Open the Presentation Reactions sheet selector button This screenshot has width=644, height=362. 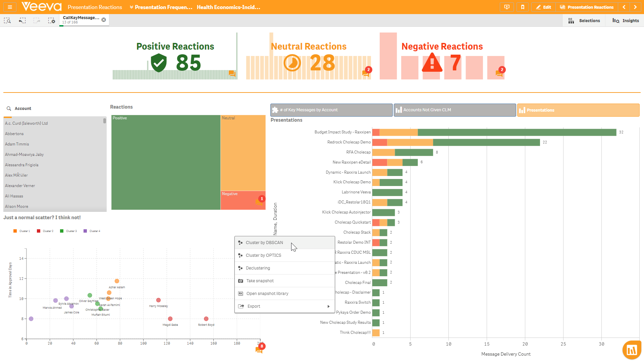[x=587, y=7]
